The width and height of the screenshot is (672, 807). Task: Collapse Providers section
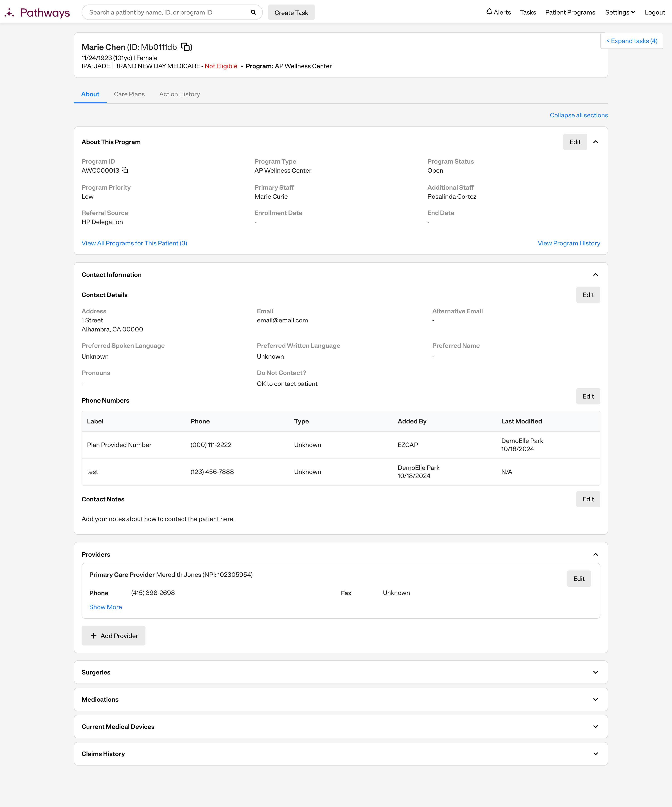pyautogui.click(x=596, y=554)
